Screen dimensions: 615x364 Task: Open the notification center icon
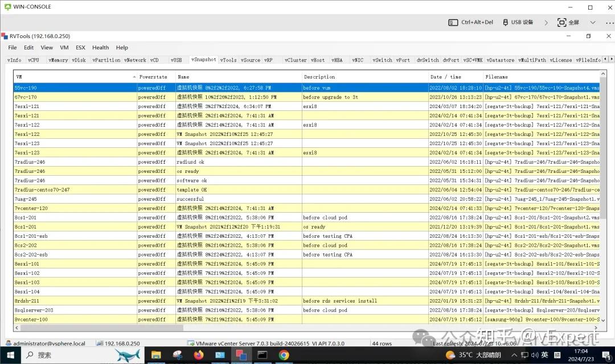(x=606, y=355)
